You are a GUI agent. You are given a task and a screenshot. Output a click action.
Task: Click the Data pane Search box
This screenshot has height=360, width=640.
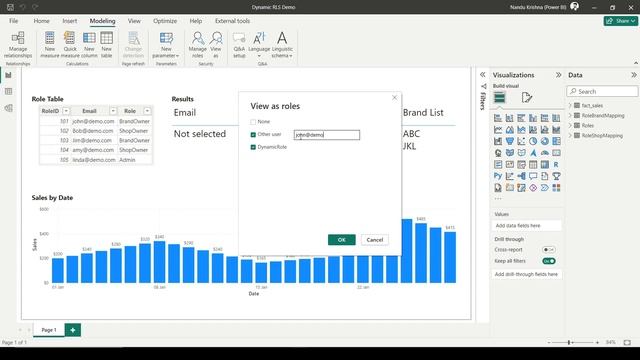(602, 91)
